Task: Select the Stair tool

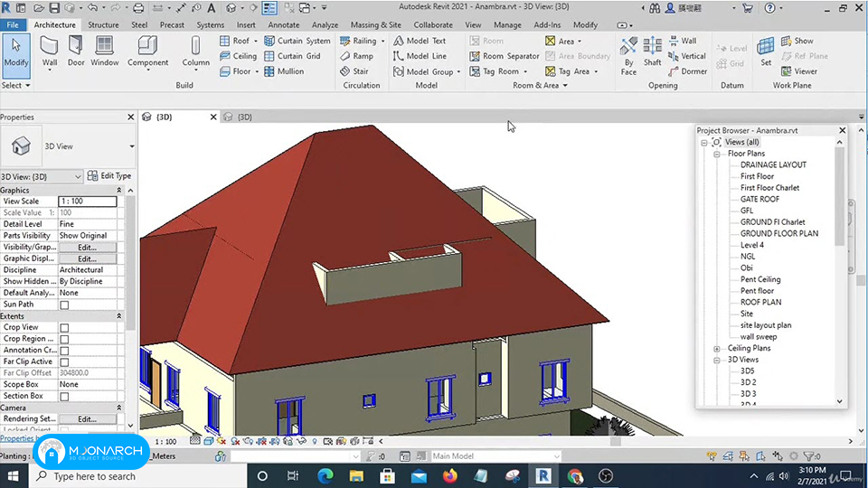Action: pyautogui.click(x=354, y=71)
